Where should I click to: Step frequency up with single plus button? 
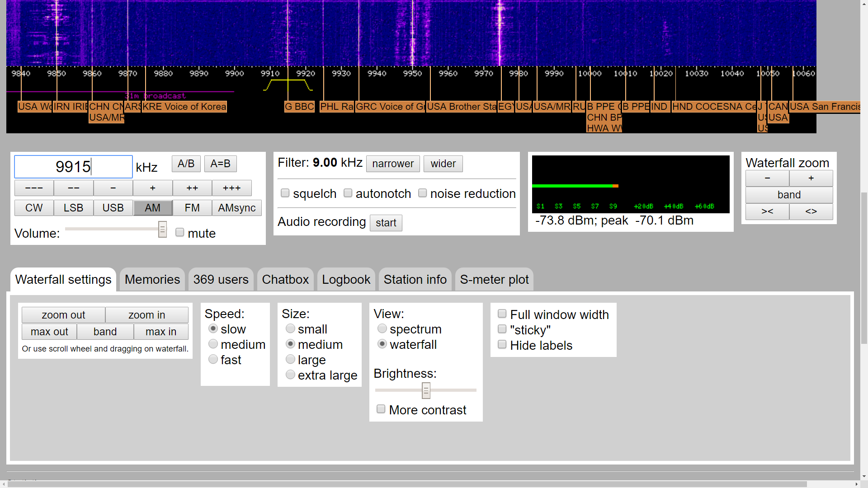tap(153, 188)
